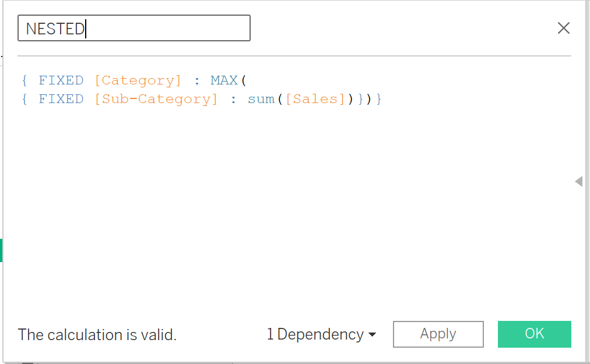This screenshot has height=364, width=590.
Task: Click the FIXED keyword on the first line
Action: (x=61, y=80)
